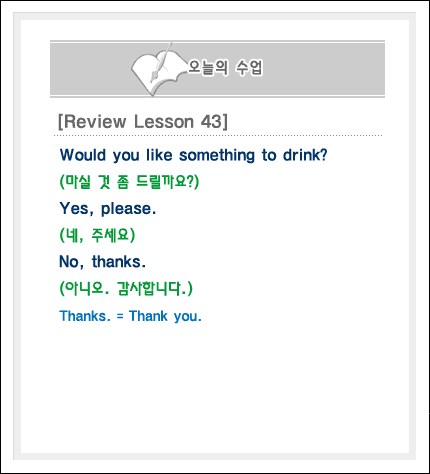
Task: Click the word please in the answer
Action: 126,209
